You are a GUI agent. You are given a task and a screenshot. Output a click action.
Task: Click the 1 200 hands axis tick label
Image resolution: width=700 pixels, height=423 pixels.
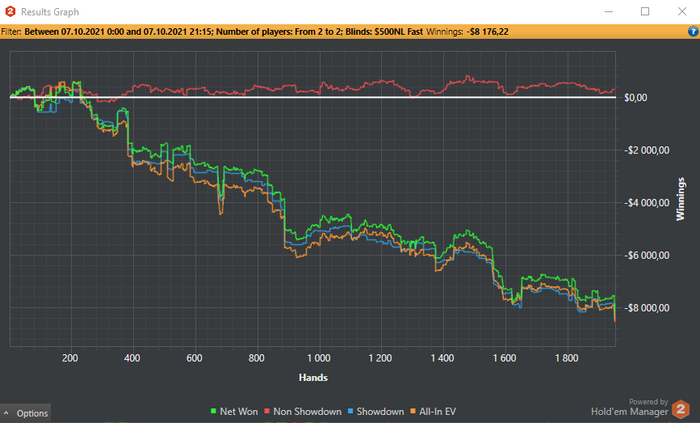380,358
